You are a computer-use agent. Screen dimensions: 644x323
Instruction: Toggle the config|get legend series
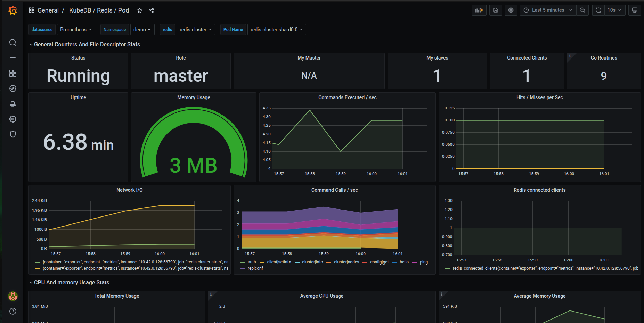pyautogui.click(x=379, y=262)
